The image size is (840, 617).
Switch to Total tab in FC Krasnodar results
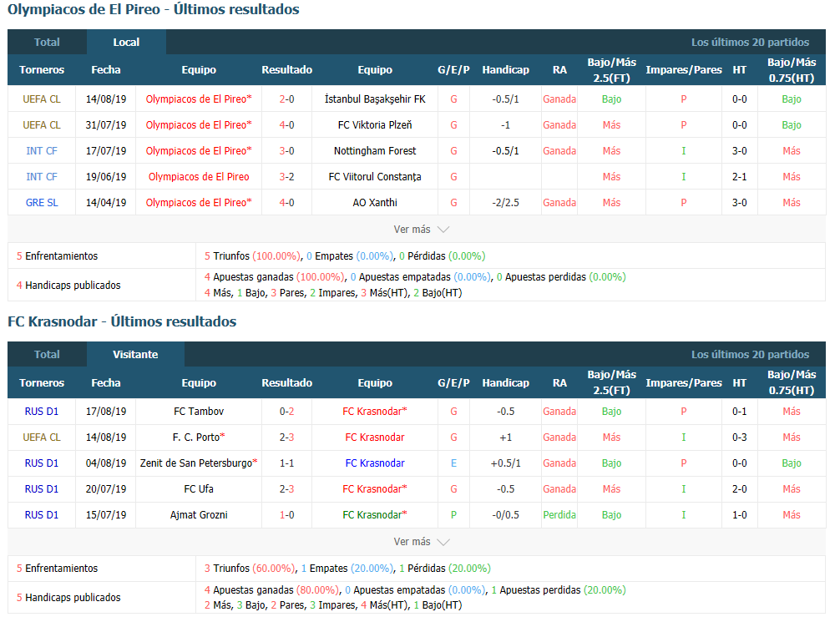click(x=47, y=355)
